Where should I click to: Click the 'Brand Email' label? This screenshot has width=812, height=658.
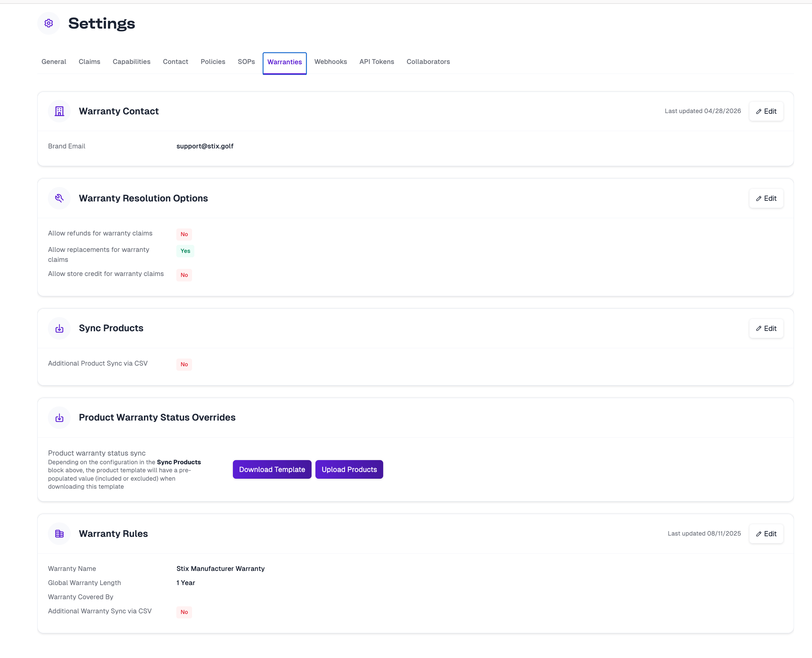tap(67, 146)
